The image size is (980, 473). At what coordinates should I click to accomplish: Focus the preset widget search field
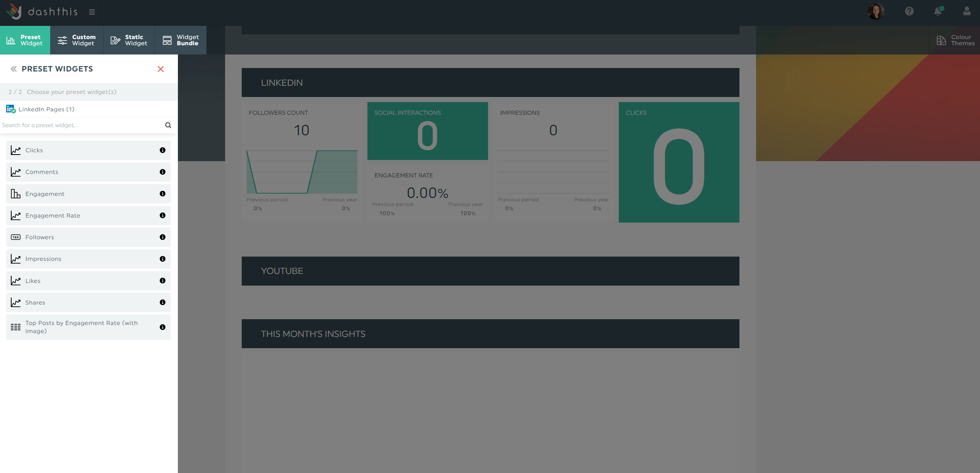(x=81, y=125)
